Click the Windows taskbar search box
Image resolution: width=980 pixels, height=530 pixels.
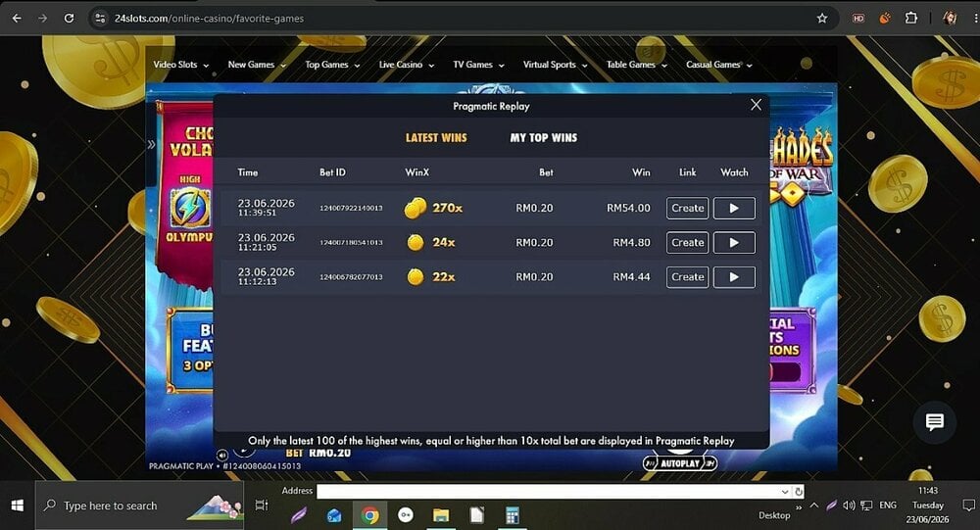click(139, 505)
